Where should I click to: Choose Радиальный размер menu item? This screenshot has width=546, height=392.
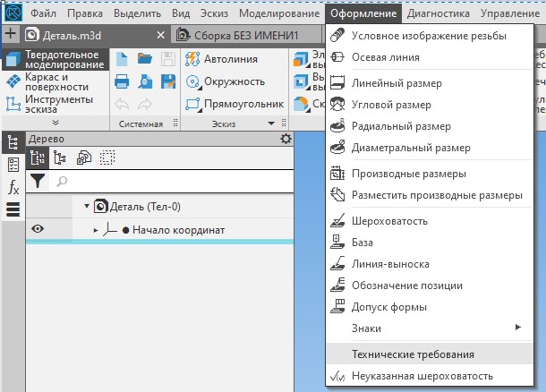click(429, 126)
